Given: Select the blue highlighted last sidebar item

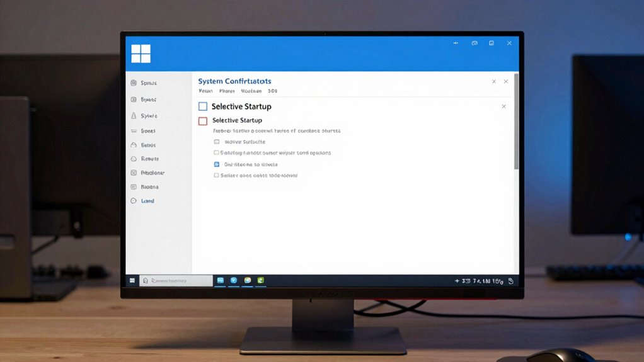Looking at the screenshot, I should [x=134, y=201].
